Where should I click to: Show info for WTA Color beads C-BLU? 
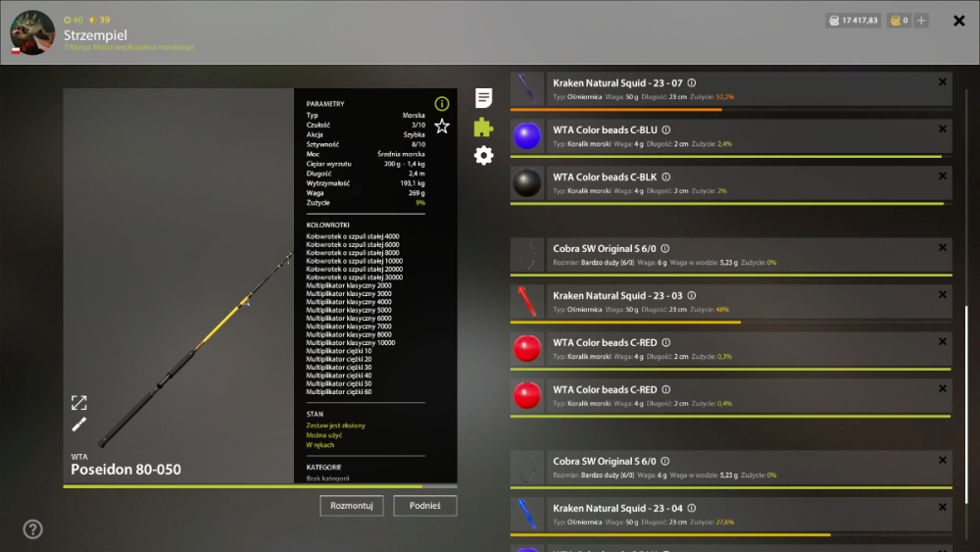[666, 130]
